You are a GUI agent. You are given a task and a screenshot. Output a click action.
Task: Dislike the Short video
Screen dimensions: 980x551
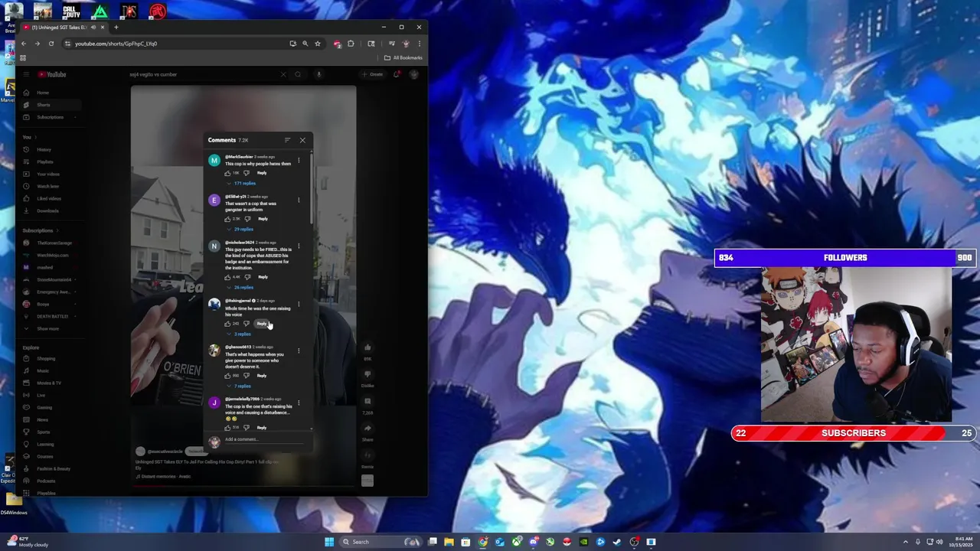point(367,374)
